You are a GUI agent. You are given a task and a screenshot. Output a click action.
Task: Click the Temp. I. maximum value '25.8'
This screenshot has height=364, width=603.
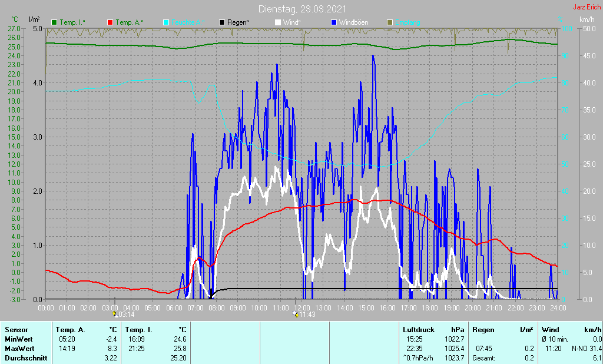click(180, 349)
